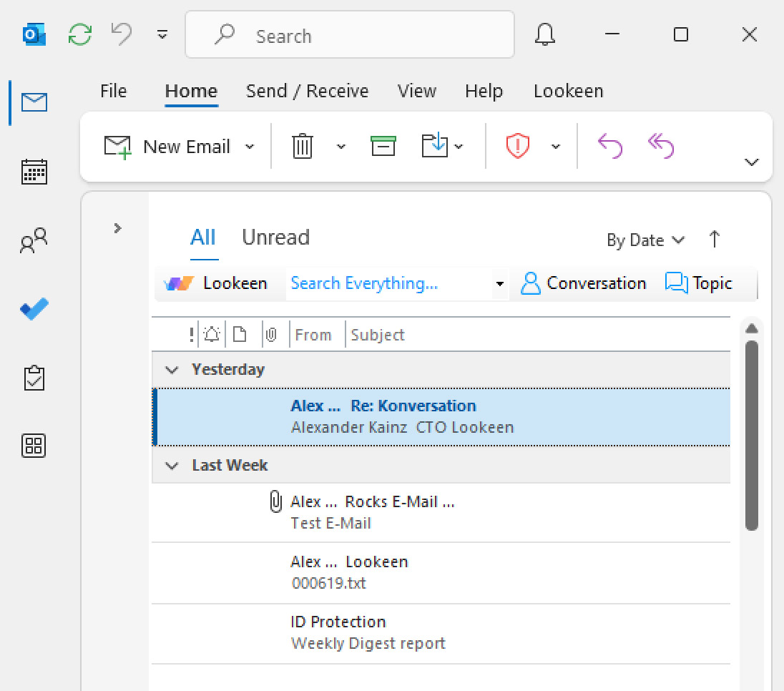Open the People contacts icon
This screenshot has width=784, height=691.
point(34,241)
